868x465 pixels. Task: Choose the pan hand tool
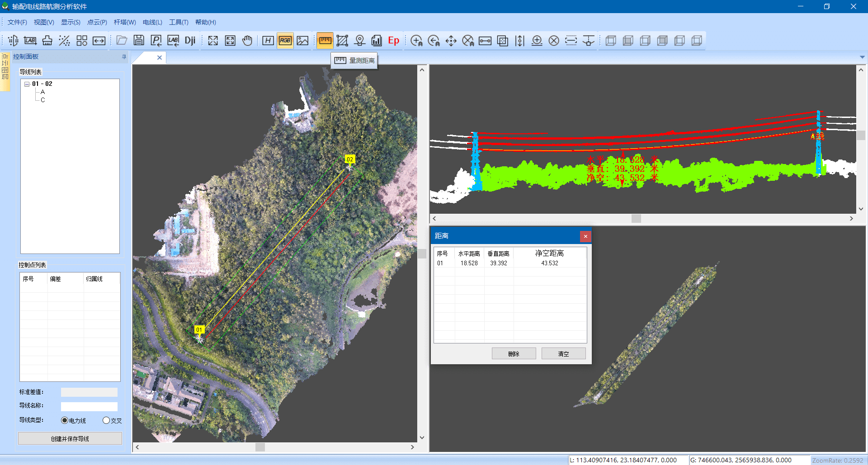coord(247,40)
